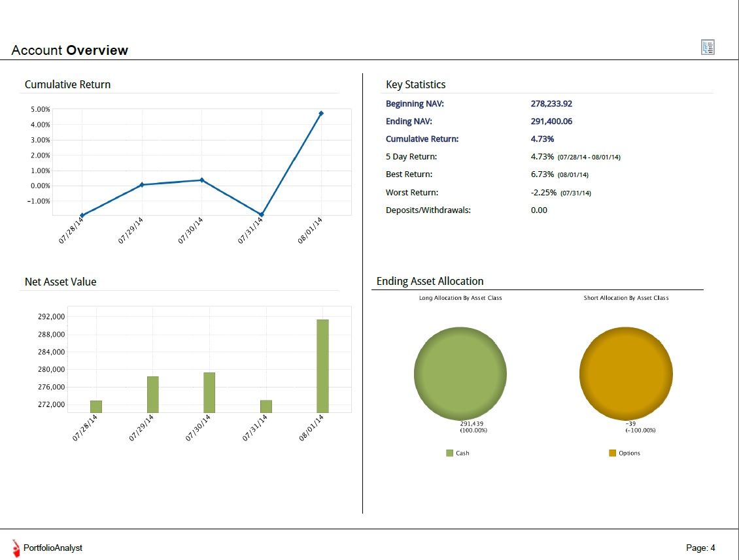The width and height of the screenshot is (739, 560).
Task: Click the 07/29/14 bar in Net Asset Value
Action: tap(152, 395)
